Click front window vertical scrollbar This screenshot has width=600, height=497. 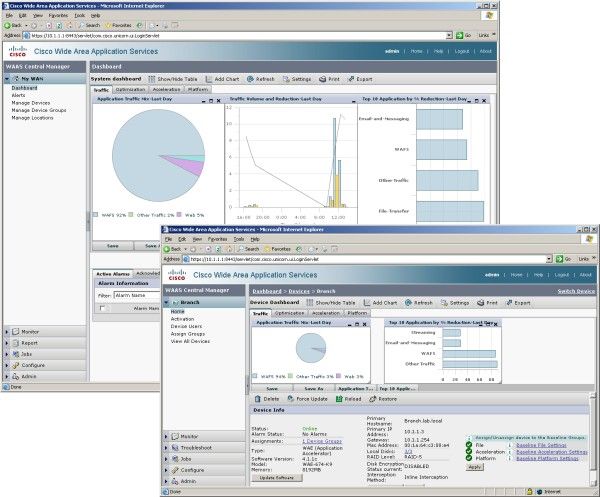[x=593, y=440]
